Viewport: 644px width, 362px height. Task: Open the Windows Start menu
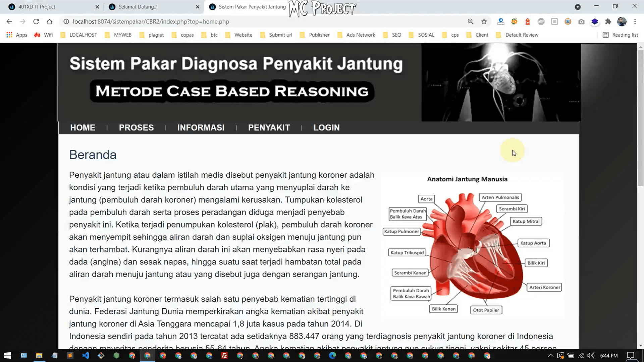click(x=7, y=355)
